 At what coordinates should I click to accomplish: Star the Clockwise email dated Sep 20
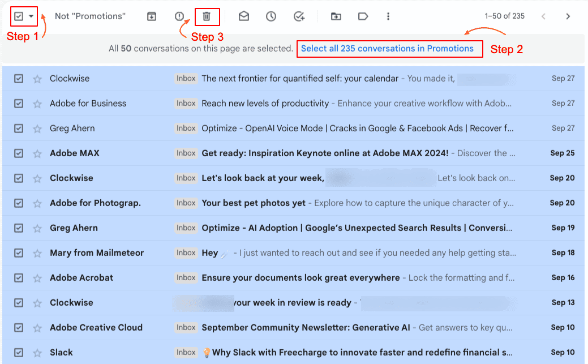[x=37, y=178]
